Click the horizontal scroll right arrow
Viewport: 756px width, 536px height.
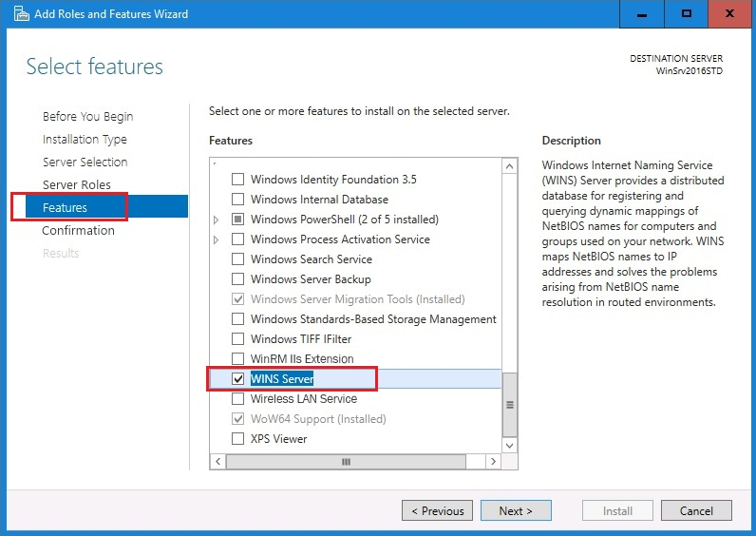[492, 461]
